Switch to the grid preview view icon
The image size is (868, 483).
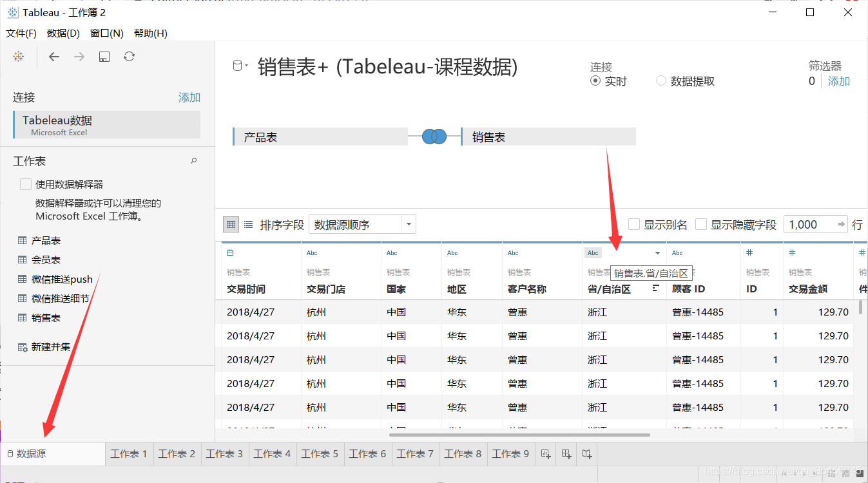tap(231, 224)
